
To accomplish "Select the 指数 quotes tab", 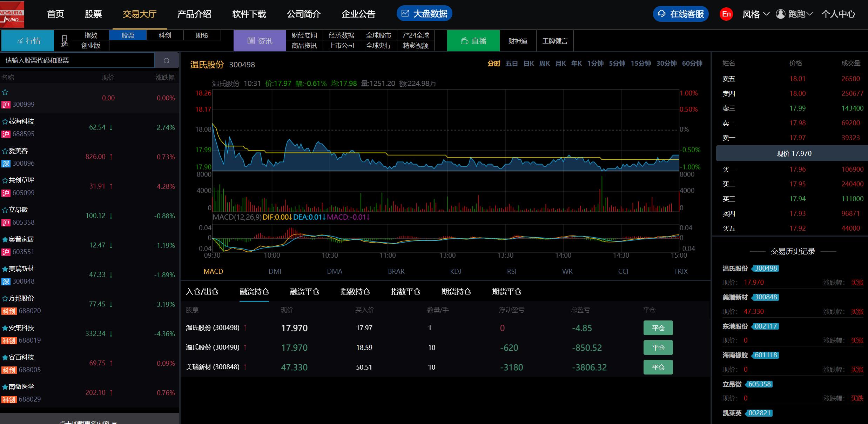I will [90, 35].
